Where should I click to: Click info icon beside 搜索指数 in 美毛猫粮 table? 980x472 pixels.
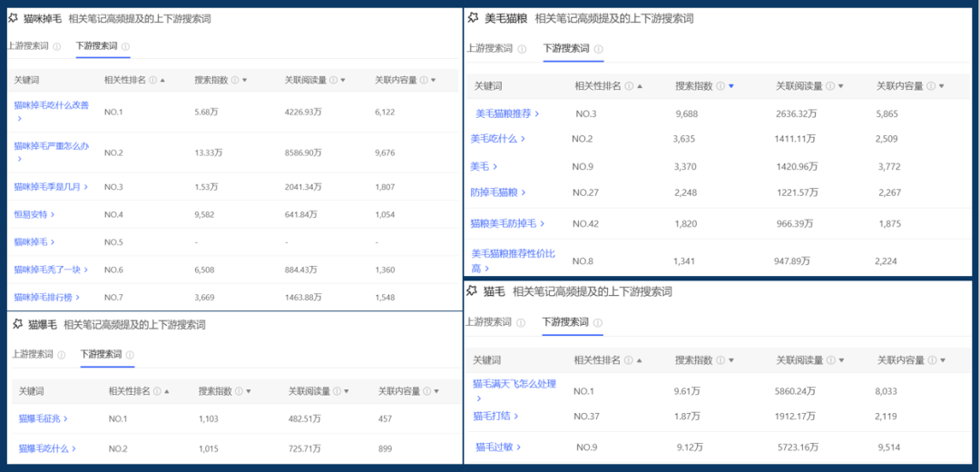pos(720,86)
